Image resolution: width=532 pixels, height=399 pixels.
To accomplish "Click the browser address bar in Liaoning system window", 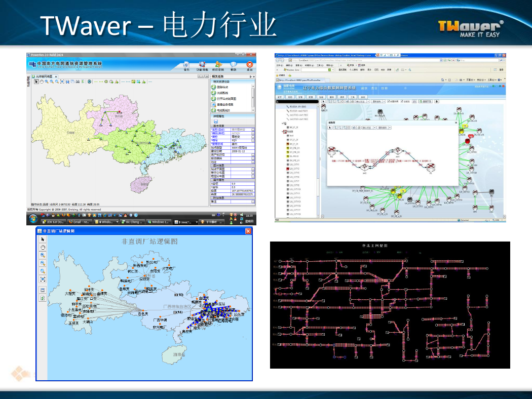I will pyautogui.click(x=366, y=60).
